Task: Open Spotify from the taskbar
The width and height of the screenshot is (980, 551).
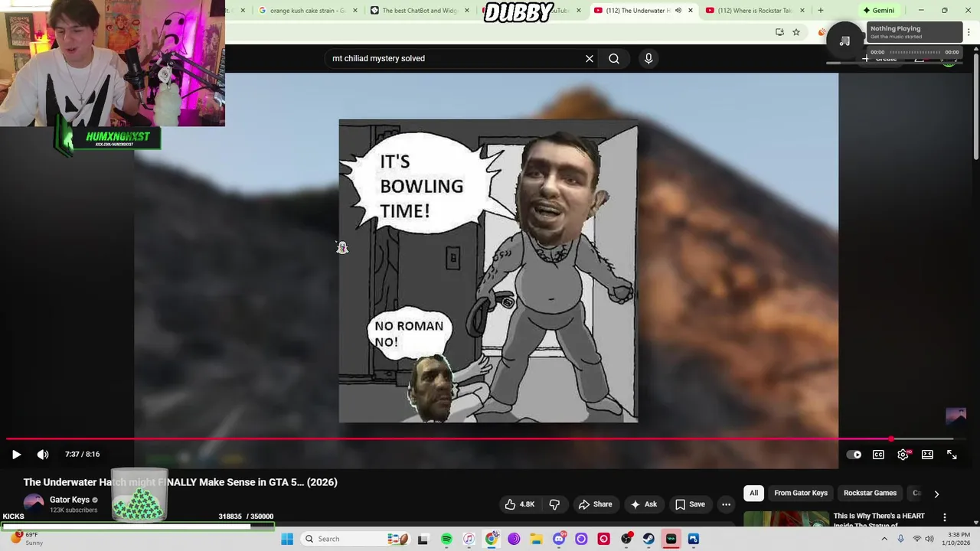Action: [x=446, y=539]
